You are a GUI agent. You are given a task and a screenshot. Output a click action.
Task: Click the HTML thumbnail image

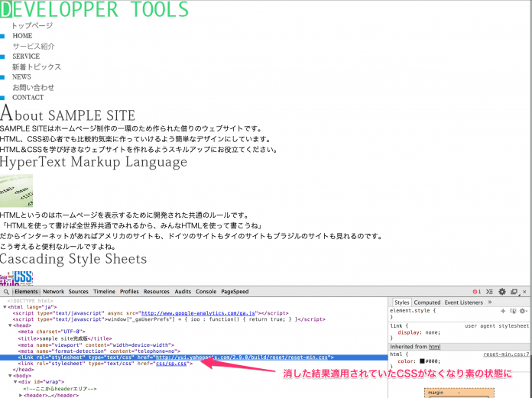point(16,191)
